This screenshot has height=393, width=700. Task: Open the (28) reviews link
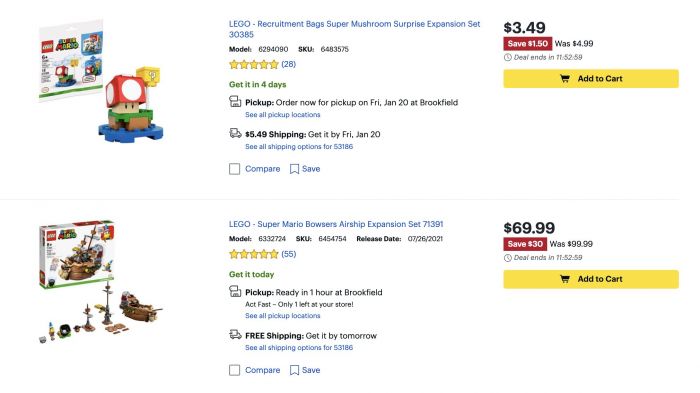coord(288,64)
